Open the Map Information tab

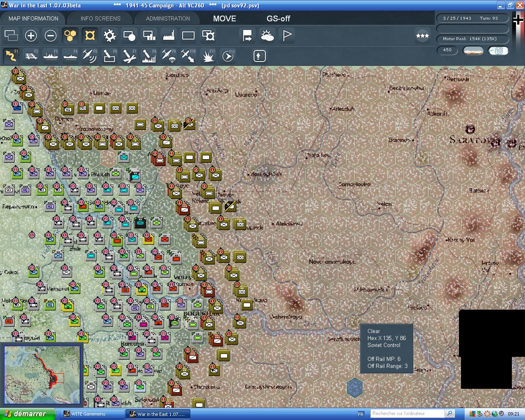[x=33, y=18]
